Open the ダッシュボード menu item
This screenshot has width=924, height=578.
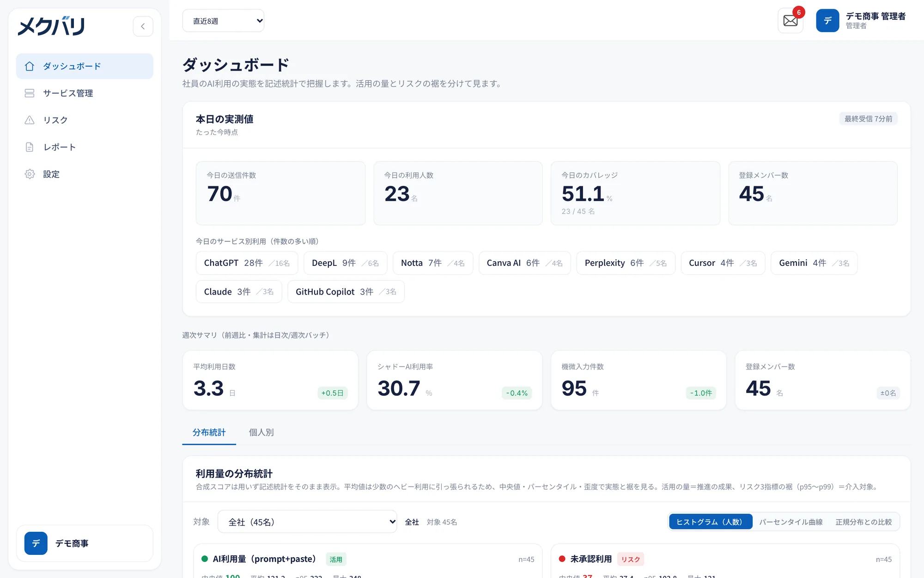point(85,66)
